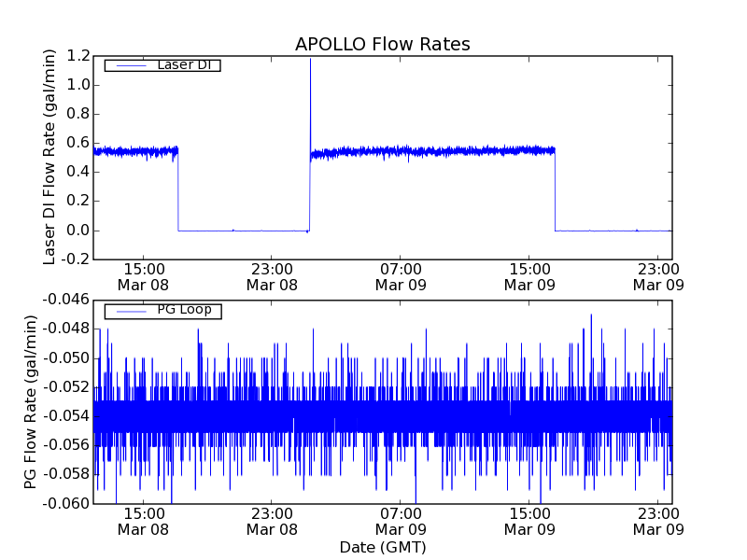Click the tall spike peak in the Laser DI plot
This screenshot has width=747, height=560.
pyautogui.click(x=310, y=60)
